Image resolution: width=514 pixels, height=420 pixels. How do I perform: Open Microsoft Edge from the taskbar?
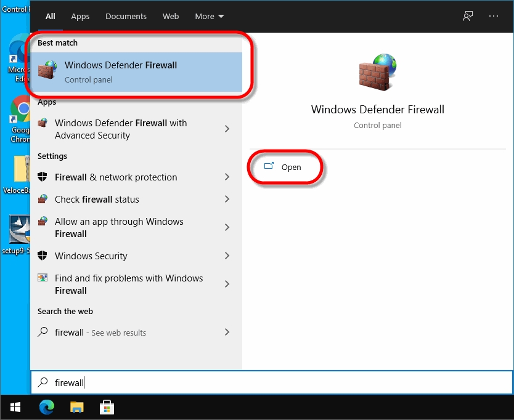tap(47, 407)
